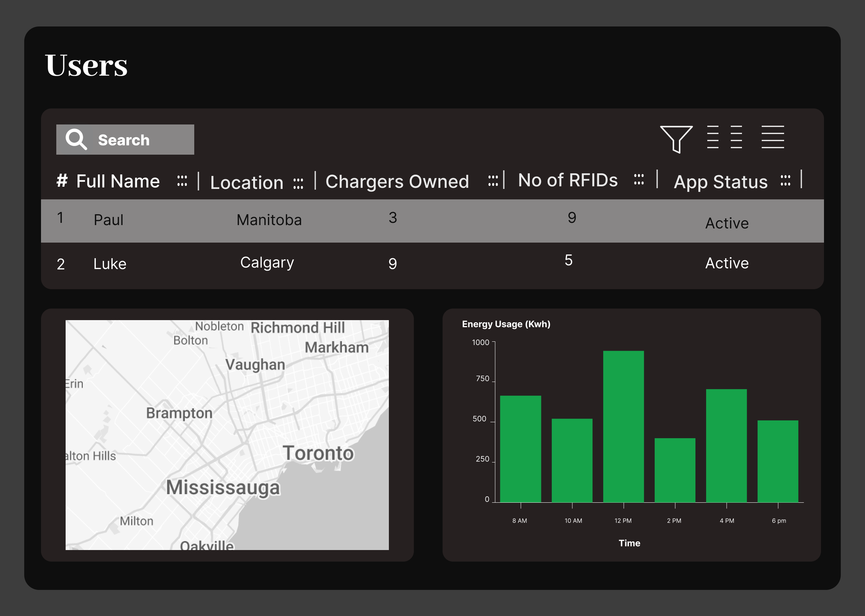The width and height of the screenshot is (865, 616).
Task: Click the magnifying glass search icon
Action: coord(76,139)
